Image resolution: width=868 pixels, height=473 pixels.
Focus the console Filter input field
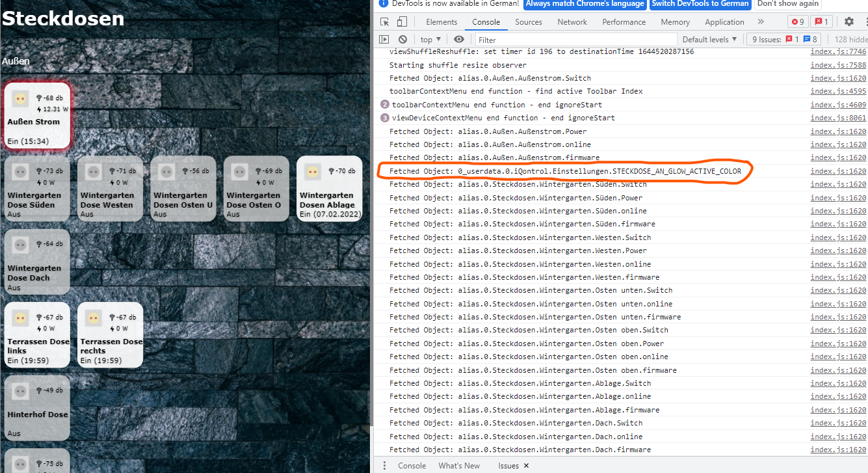coord(575,40)
